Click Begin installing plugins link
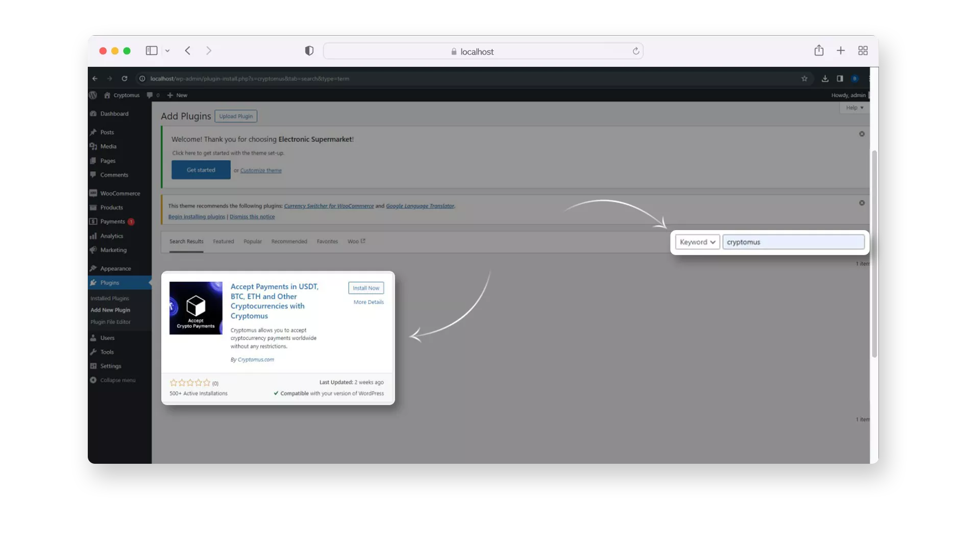 (x=197, y=217)
